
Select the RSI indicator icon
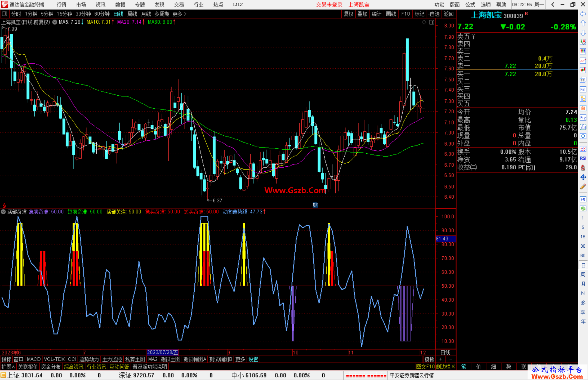tap(583, 158)
